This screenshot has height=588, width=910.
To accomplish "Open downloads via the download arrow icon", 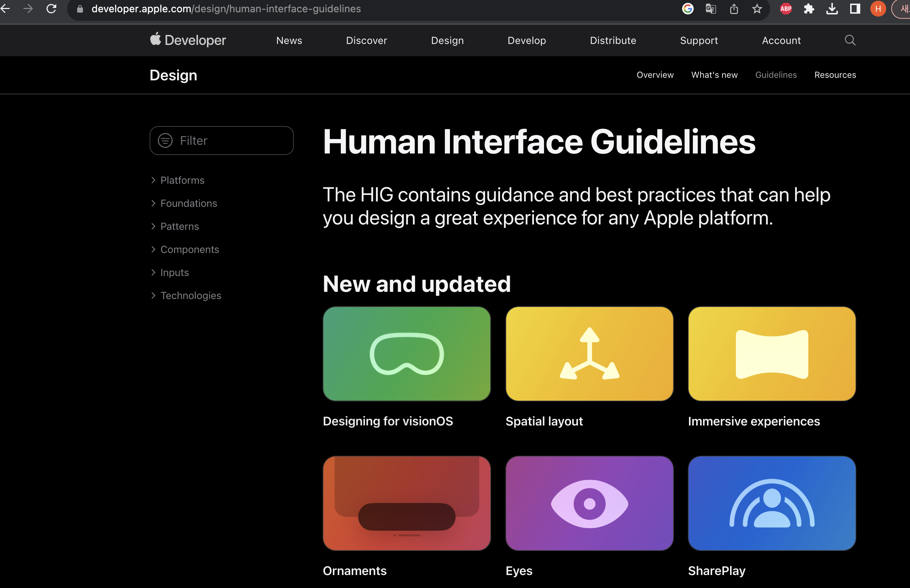I will tap(832, 8).
